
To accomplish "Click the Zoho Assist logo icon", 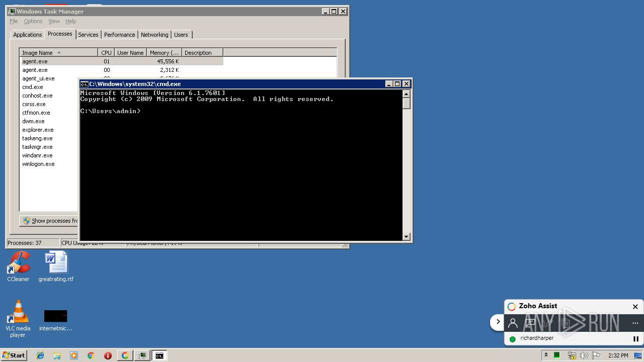I will pos(512,307).
